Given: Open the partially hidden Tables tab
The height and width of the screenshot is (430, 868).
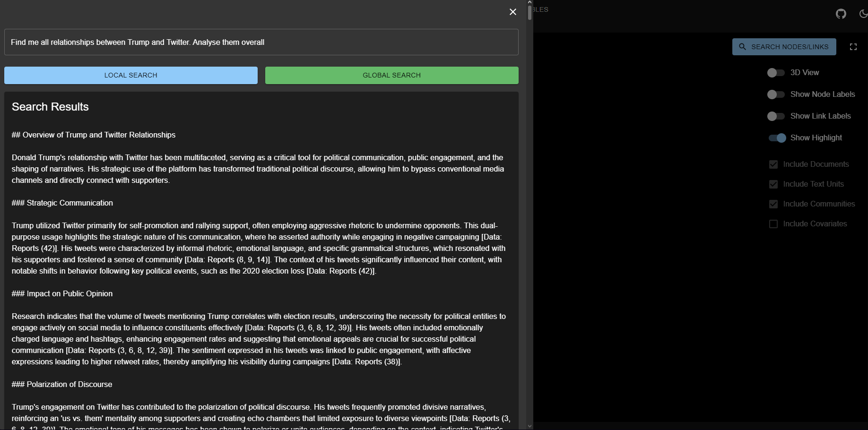Looking at the screenshot, I should 541,9.
